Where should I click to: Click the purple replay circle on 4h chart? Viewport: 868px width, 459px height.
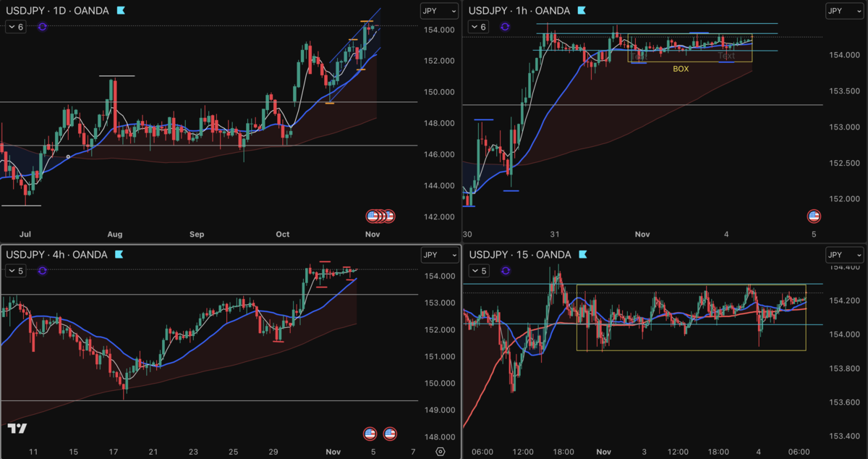(42, 271)
